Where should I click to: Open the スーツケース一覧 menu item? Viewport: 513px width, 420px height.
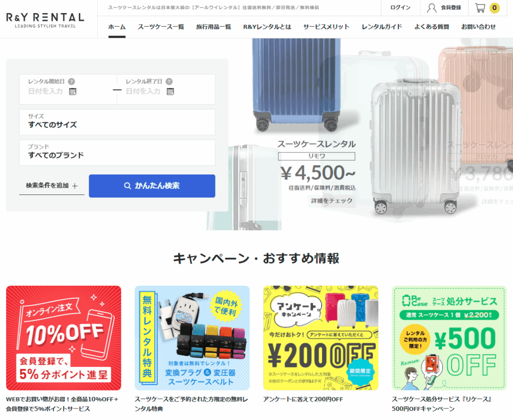(161, 27)
